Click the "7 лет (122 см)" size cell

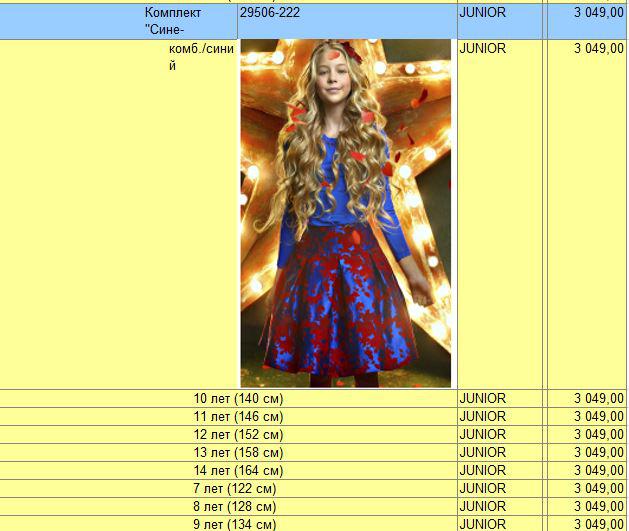[x=238, y=488]
